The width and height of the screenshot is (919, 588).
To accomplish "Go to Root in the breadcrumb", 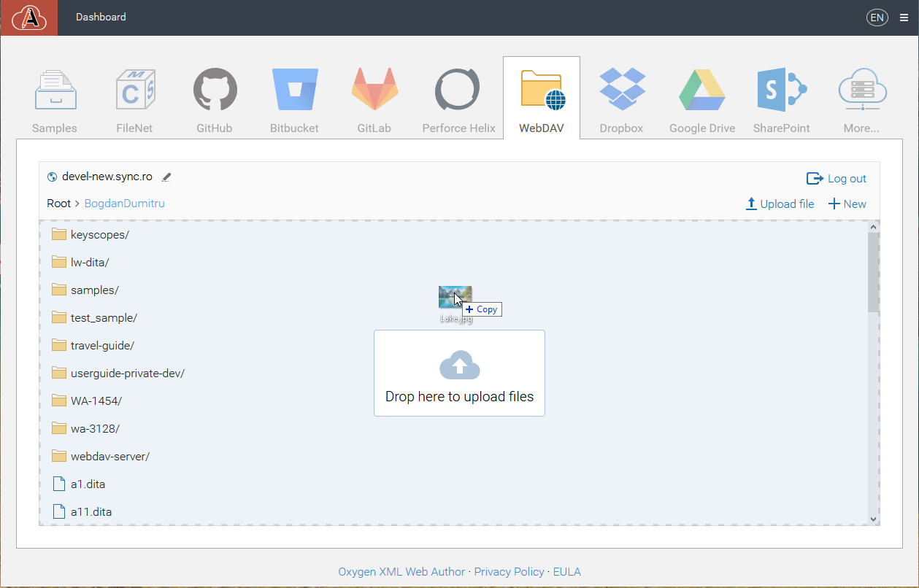I will click(x=59, y=204).
